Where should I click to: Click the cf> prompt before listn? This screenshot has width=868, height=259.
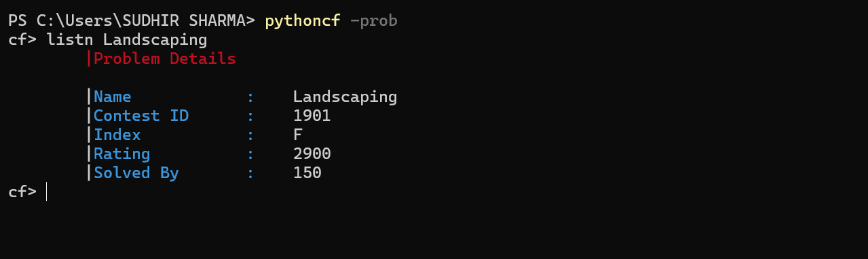pyautogui.click(x=22, y=39)
